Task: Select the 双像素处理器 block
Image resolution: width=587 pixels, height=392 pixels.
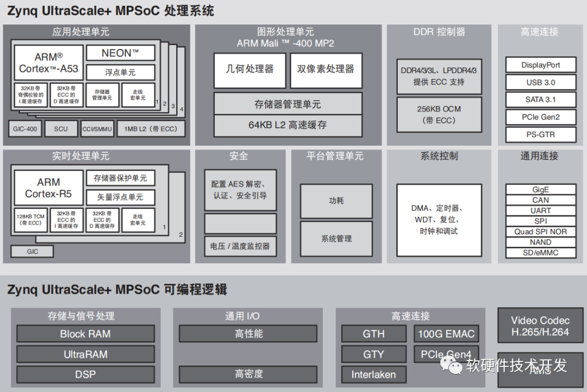Action: point(326,70)
